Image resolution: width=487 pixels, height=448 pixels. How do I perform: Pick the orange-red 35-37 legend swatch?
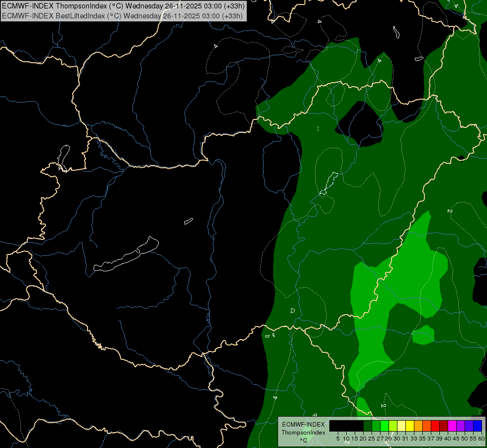[427, 426]
